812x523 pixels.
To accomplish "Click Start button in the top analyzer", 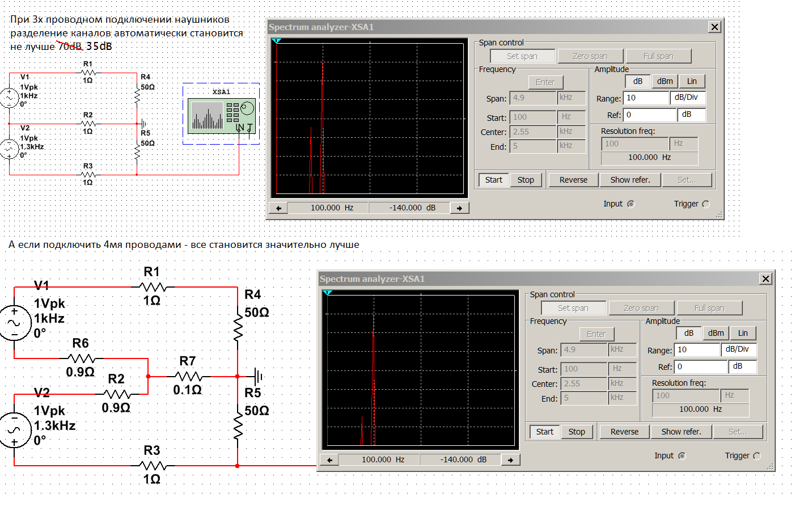I will click(493, 180).
